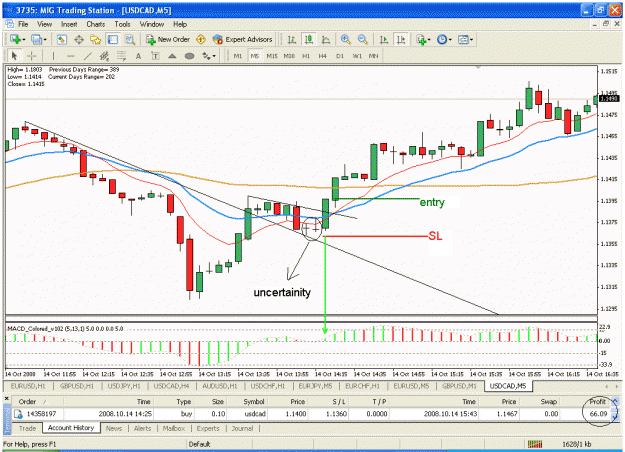
Task: Click Terminal scrollbar down arrow
Action: pyautogui.click(x=615, y=417)
